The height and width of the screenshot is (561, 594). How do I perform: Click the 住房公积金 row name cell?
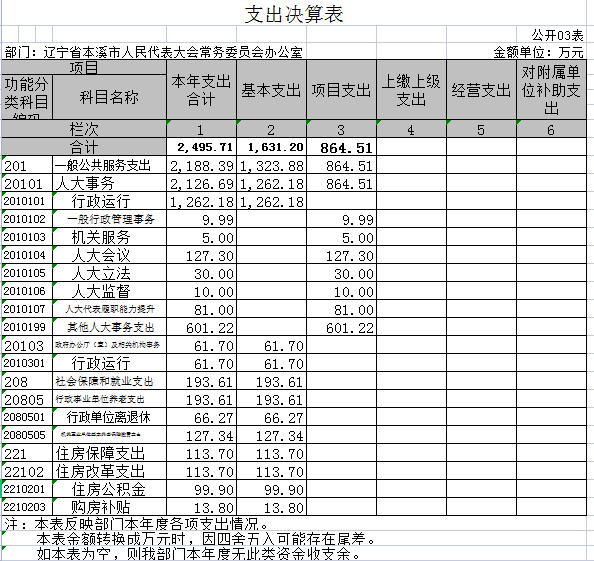109,489
